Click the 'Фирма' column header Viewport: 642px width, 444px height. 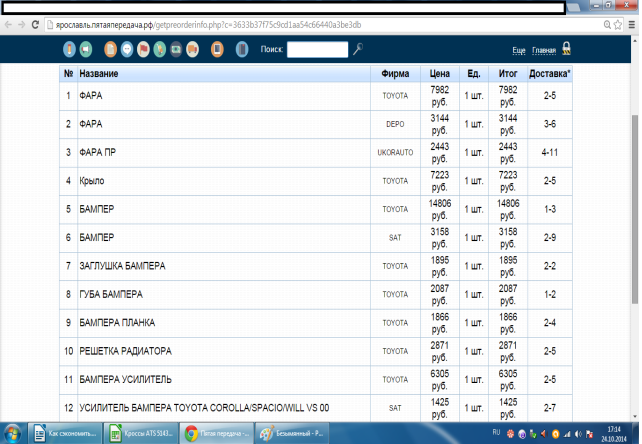tap(395, 74)
